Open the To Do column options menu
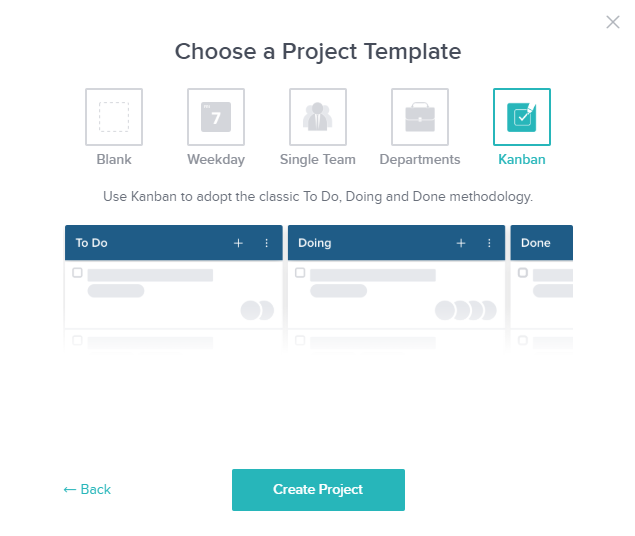 (267, 243)
